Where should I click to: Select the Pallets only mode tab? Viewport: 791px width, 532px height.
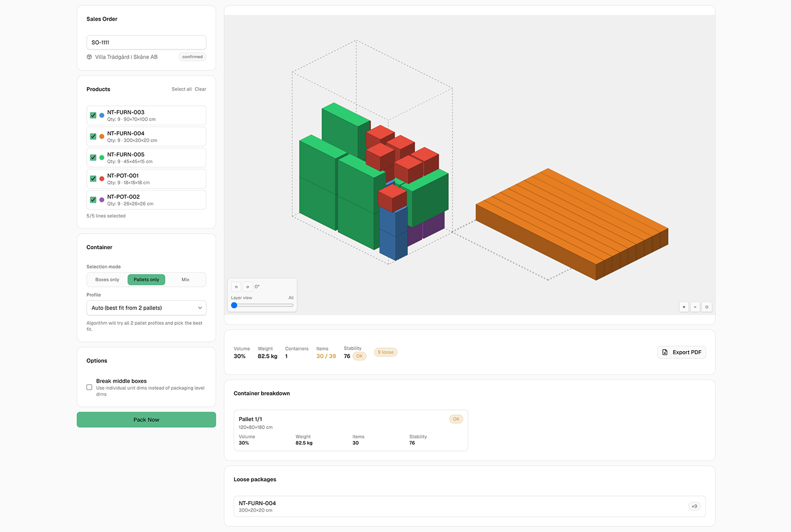pyautogui.click(x=146, y=279)
